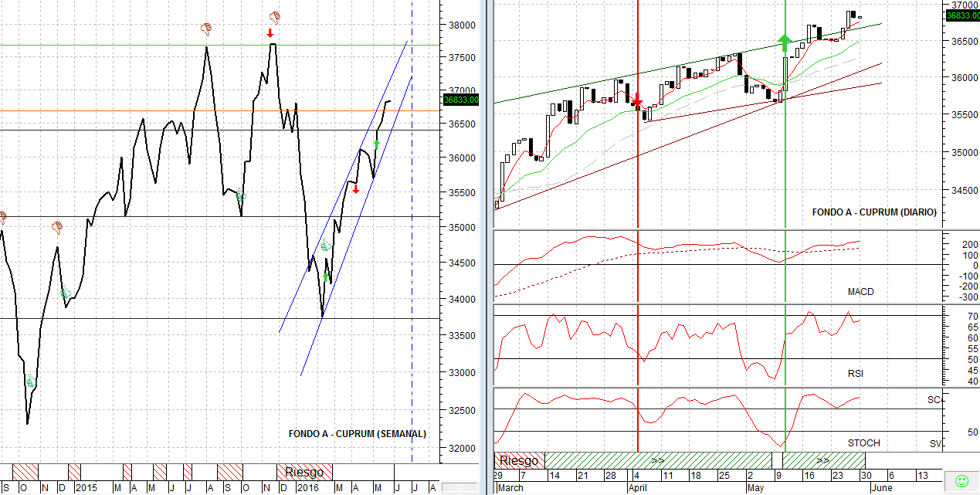This screenshot has width=980, height=495.
Task: Click the red down arrow inside the blue channel
Action: [355, 189]
